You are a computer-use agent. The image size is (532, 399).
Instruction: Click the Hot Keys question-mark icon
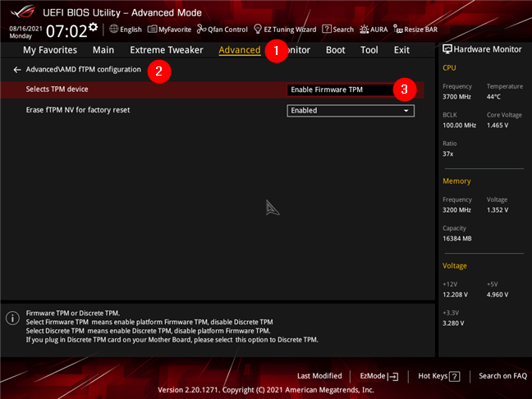pyautogui.click(x=454, y=376)
